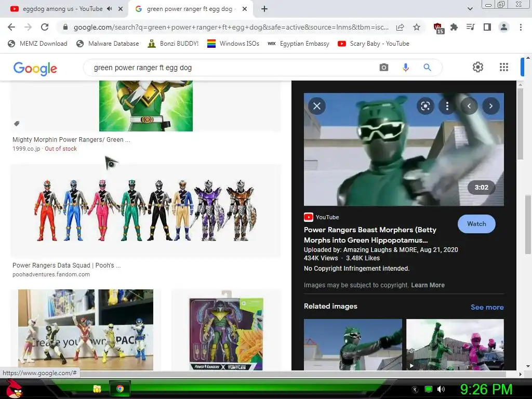This screenshot has width=532, height=399.
Task: Show previous image in preview
Action: (x=469, y=106)
